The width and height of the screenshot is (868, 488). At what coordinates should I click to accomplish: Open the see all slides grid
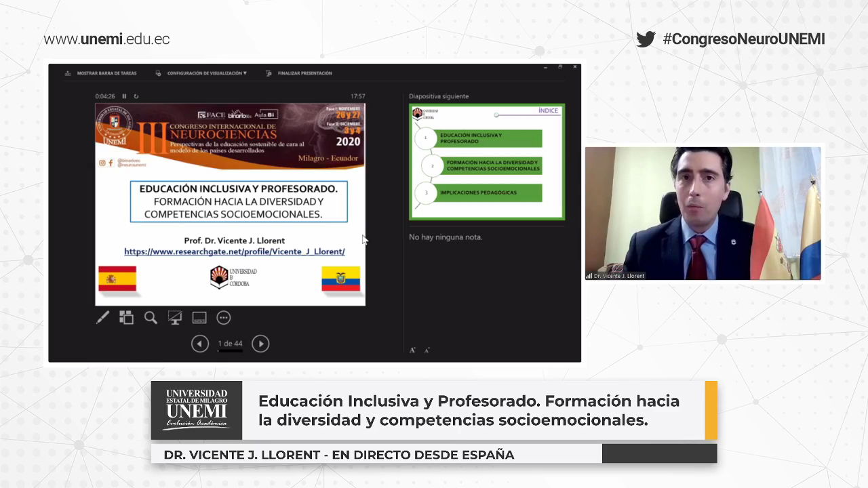coord(126,317)
